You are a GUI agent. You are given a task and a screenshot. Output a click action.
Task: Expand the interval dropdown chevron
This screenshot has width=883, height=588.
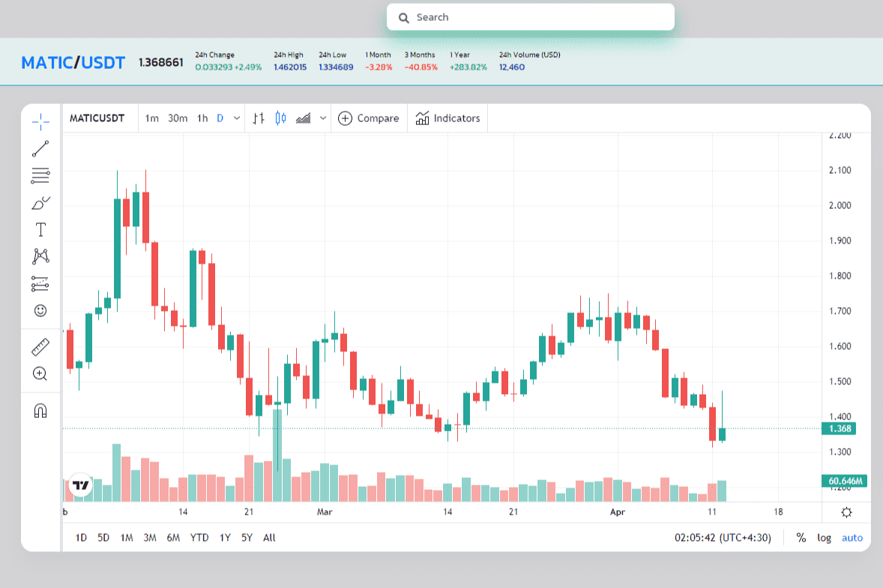pyautogui.click(x=237, y=118)
